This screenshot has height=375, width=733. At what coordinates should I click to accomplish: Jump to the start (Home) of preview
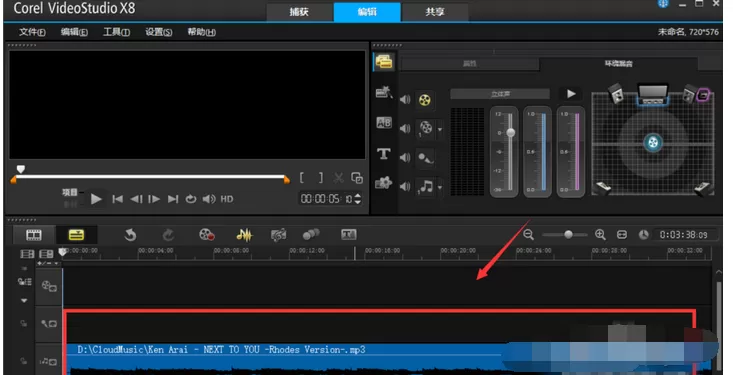(x=117, y=199)
